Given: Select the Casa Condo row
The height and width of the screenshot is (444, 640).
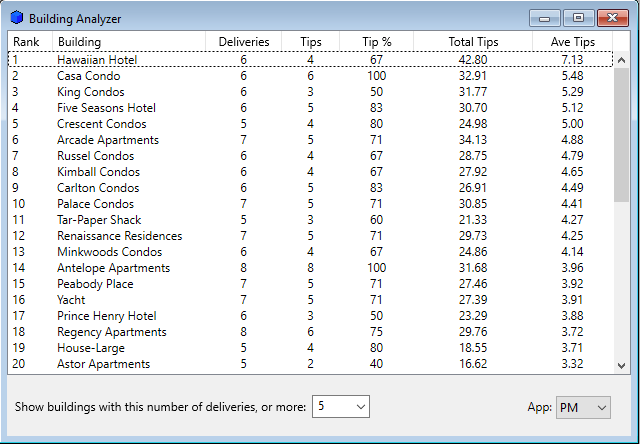Looking at the screenshot, I should pos(311,76).
